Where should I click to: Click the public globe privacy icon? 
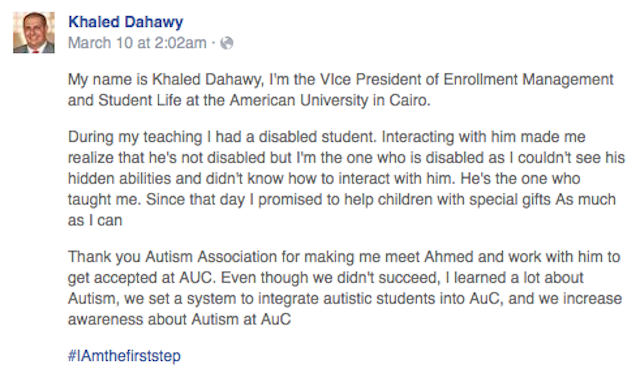click(x=227, y=43)
